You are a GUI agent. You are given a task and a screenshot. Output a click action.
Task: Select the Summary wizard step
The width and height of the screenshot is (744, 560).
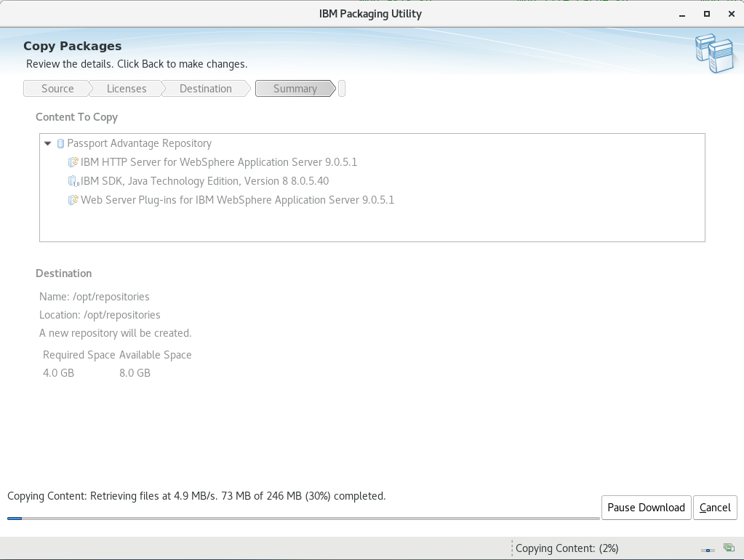[x=295, y=89]
